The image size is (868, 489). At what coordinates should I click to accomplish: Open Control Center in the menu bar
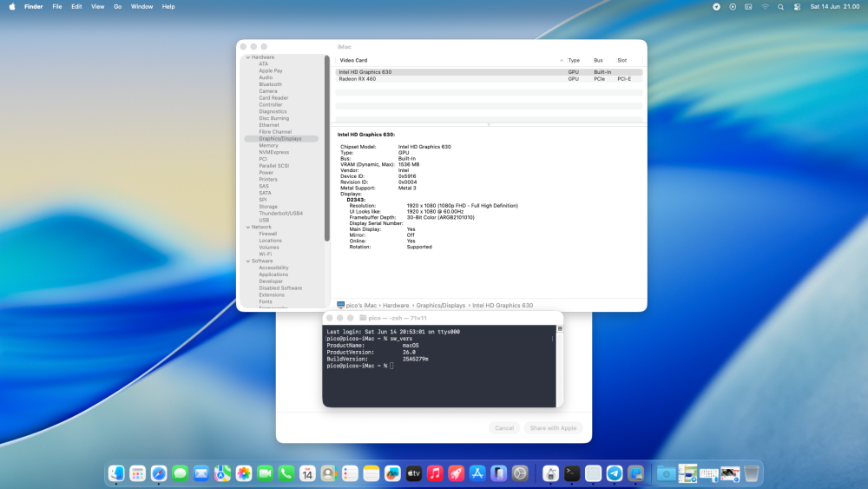pyautogui.click(x=797, y=7)
